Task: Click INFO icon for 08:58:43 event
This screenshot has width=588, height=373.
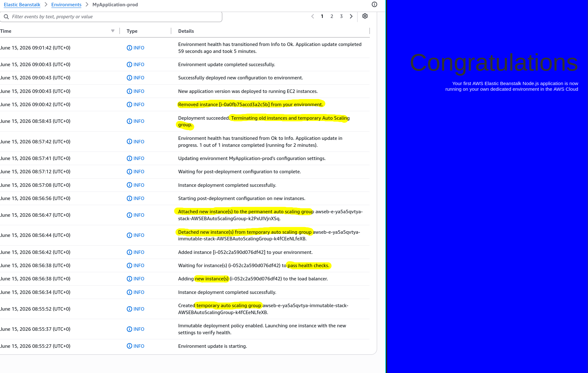Action: (x=129, y=121)
